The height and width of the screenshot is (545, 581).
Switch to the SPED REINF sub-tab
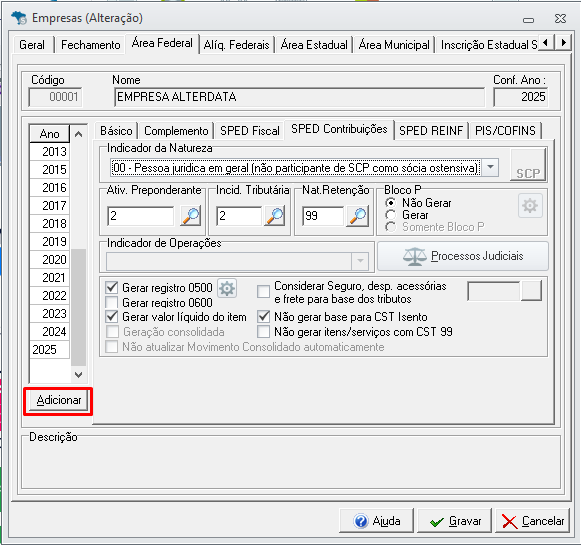[431, 131]
